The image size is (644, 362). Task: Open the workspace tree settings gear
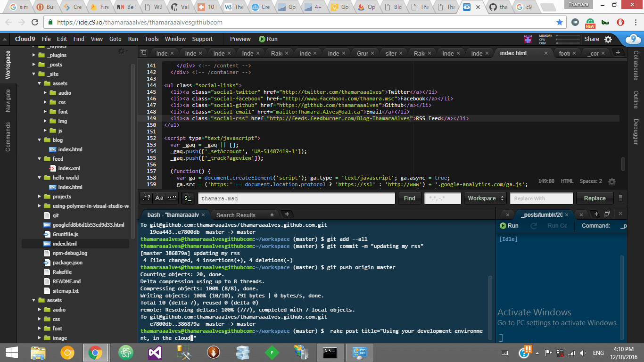pyautogui.click(x=122, y=51)
